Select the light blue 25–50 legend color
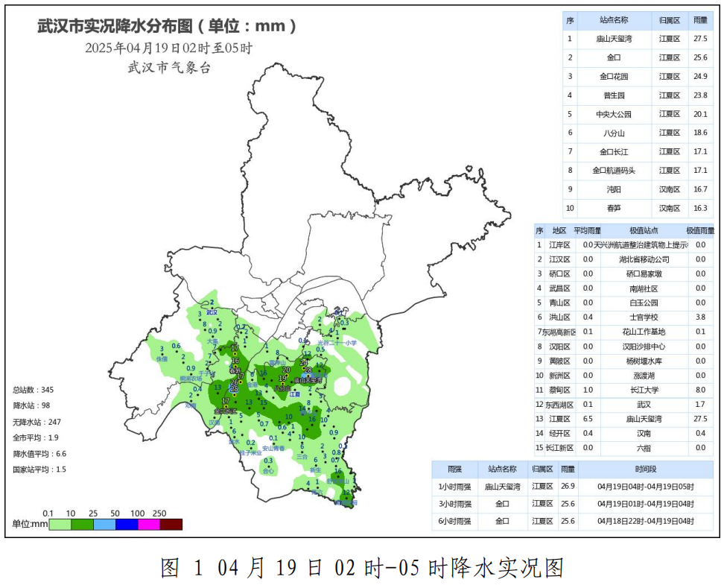Viewport: 724px width, 588px height. click(x=104, y=524)
